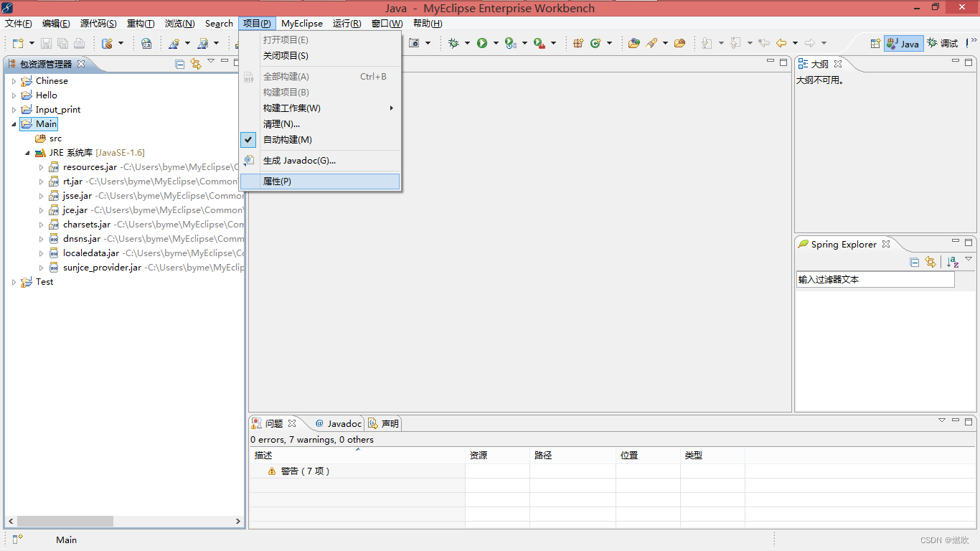Viewport: 980px width, 551px height.
Task: Close the Package Explorer tab
Action: click(x=81, y=64)
